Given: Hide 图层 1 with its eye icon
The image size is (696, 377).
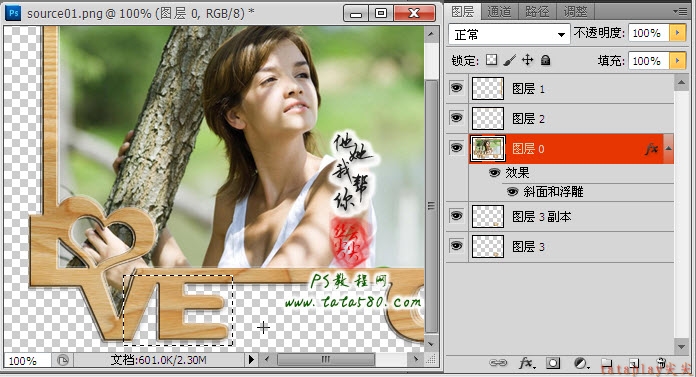Looking at the screenshot, I should [x=456, y=88].
